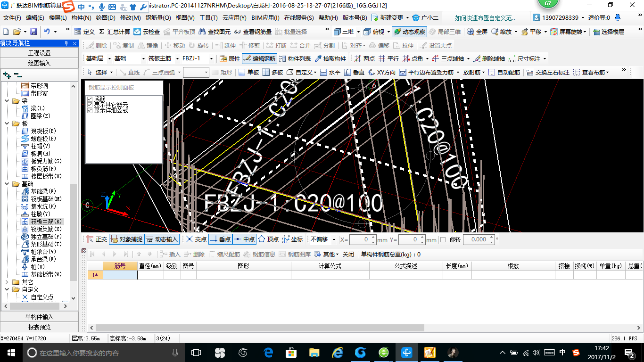Click 如何快速布置自定义范 help link

[485, 18]
